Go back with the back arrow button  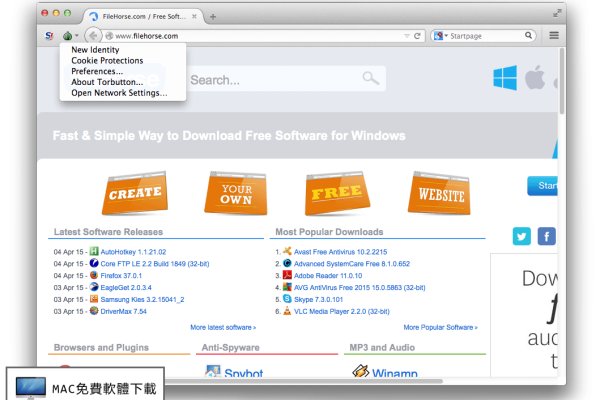point(92,36)
